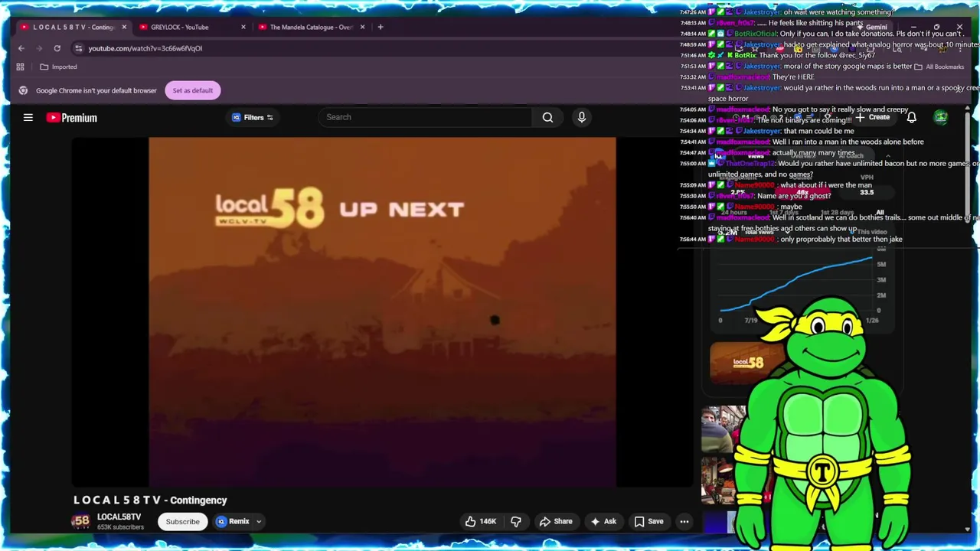Open the account avatar menu
980x551 pixels.
(941, 117)
